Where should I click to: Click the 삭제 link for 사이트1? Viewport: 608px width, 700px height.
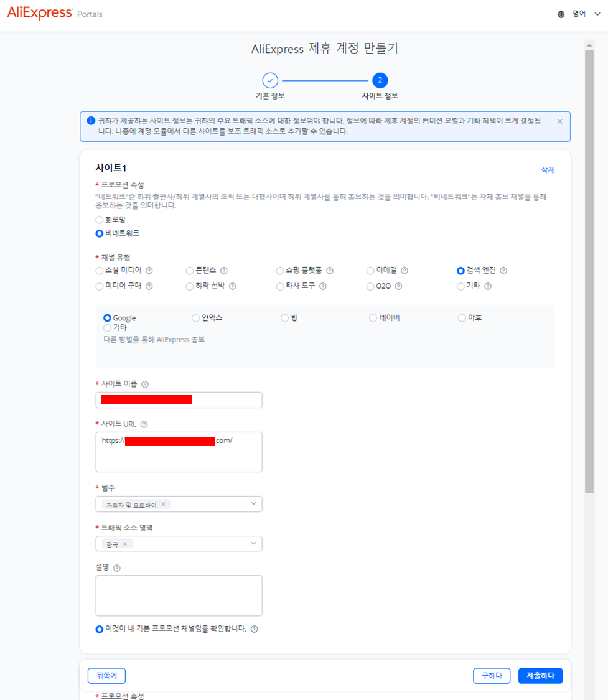pos(548,170)
